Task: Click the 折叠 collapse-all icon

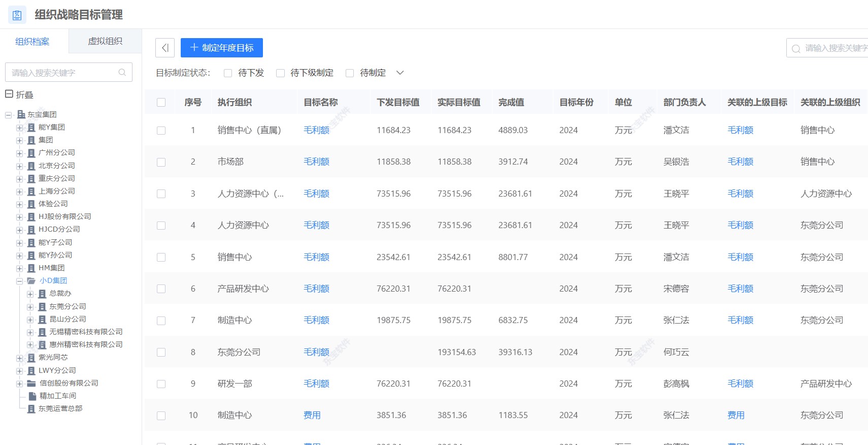Action: [x=9, y=94]
